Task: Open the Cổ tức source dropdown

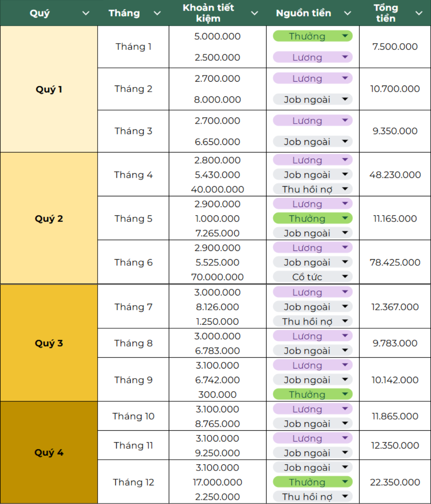Action: (345, 276)
